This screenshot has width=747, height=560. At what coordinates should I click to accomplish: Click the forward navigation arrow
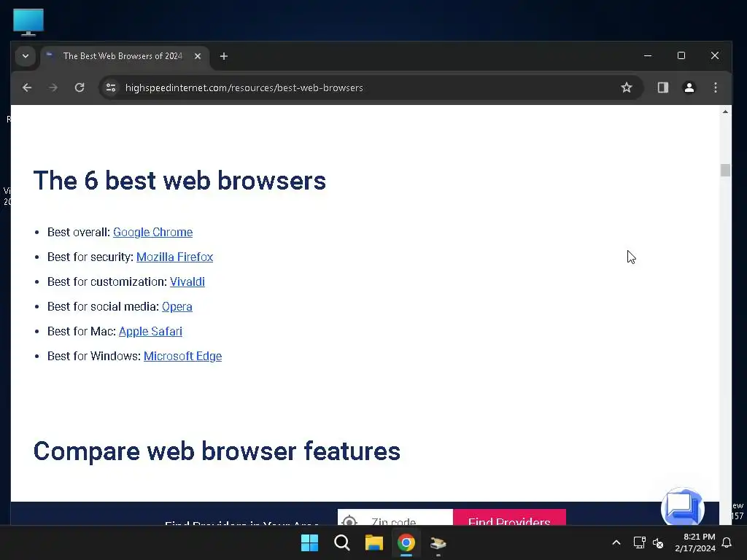click(x=53, y=87)
